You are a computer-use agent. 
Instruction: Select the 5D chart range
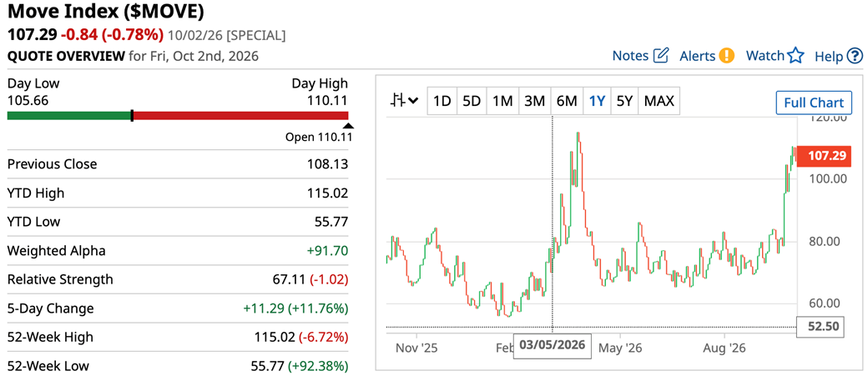472,101
